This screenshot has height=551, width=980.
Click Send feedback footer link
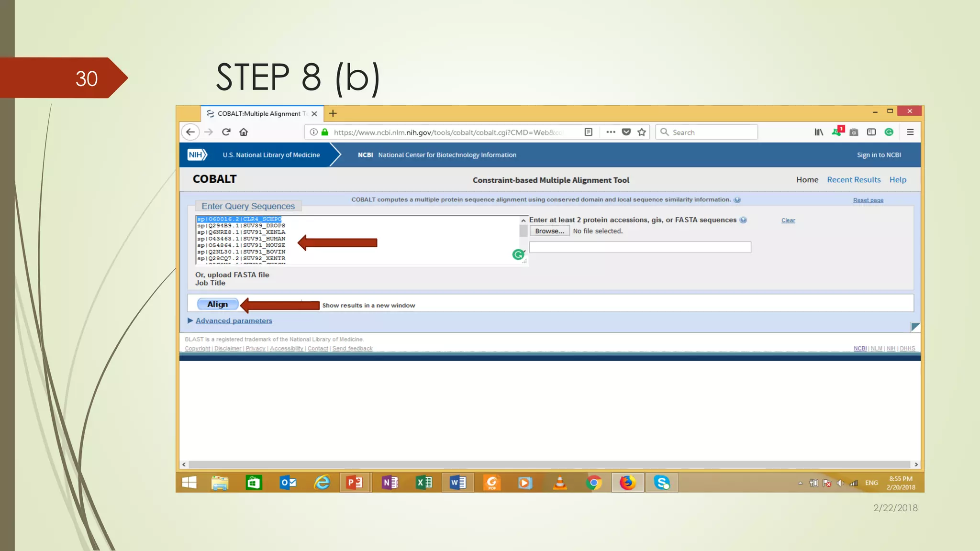click(x=352, y=349)
